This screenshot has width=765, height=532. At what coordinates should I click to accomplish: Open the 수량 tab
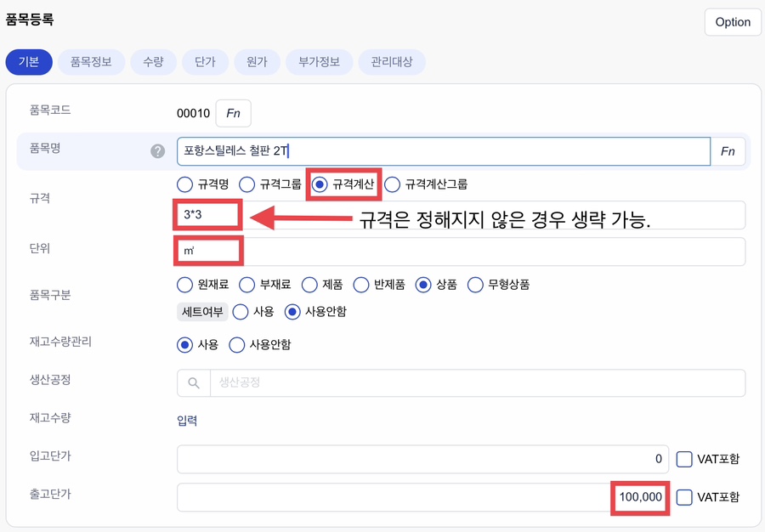pyautogui.click(x=153, y=62)
